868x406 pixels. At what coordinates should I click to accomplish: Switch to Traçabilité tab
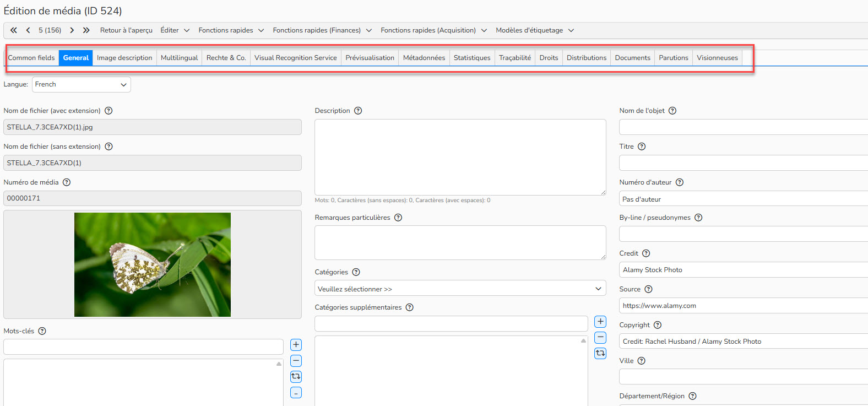click(x=515, y=58)
